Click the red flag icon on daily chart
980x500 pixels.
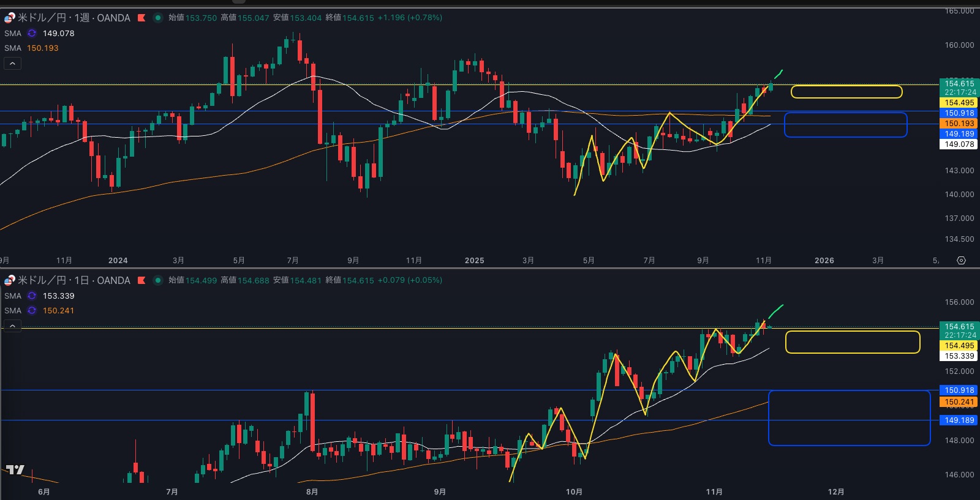(x=141, y=280)
